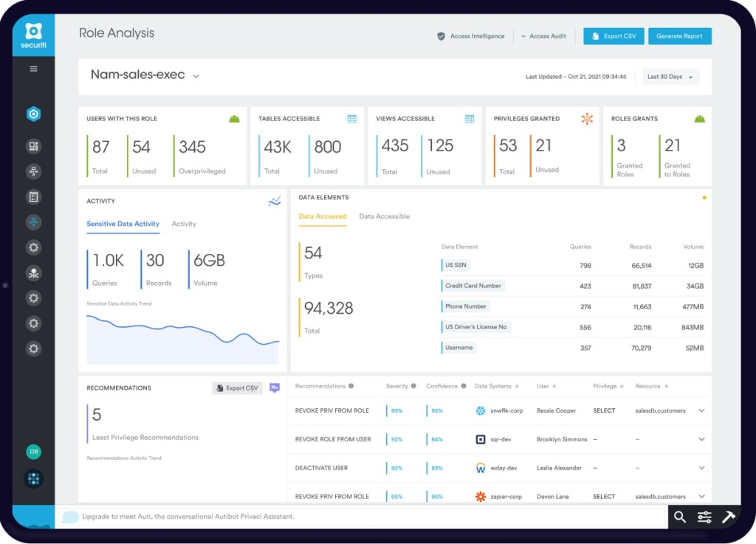Click the wday-dev data system
The image size is (756, 544).
click(496, 467)
